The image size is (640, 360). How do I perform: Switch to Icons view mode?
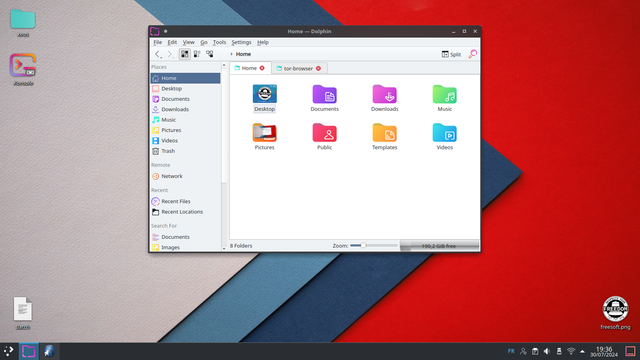[184, 54]
